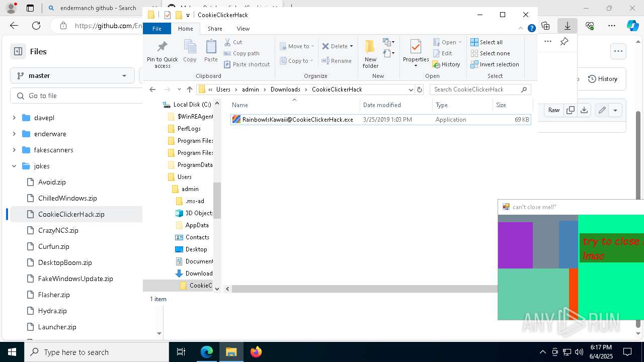
Task: Click Cut in Clipboard group
Action: click(x=233, y=42)
